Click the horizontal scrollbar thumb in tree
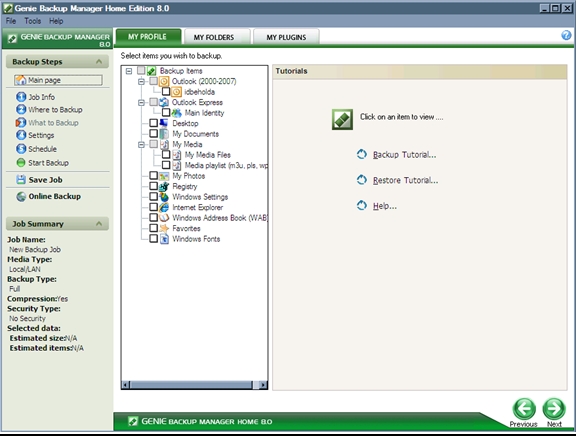The height and width of the screenshot is (438, 578). click(x=191, y=385)
